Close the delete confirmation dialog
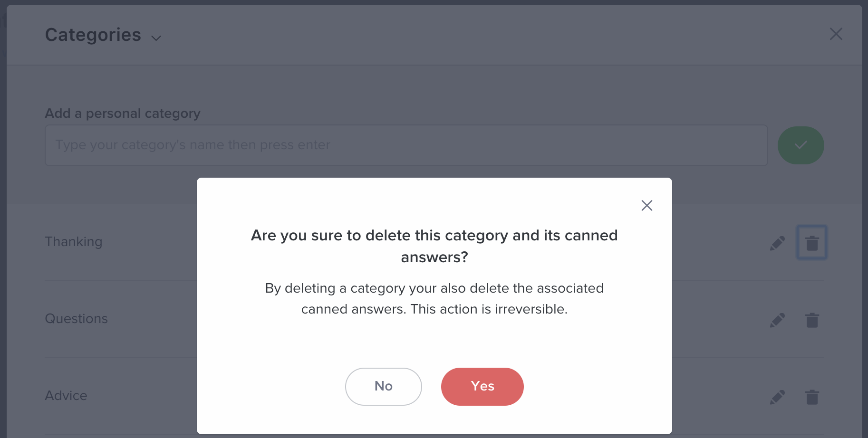868x438 pixels. 646,205
